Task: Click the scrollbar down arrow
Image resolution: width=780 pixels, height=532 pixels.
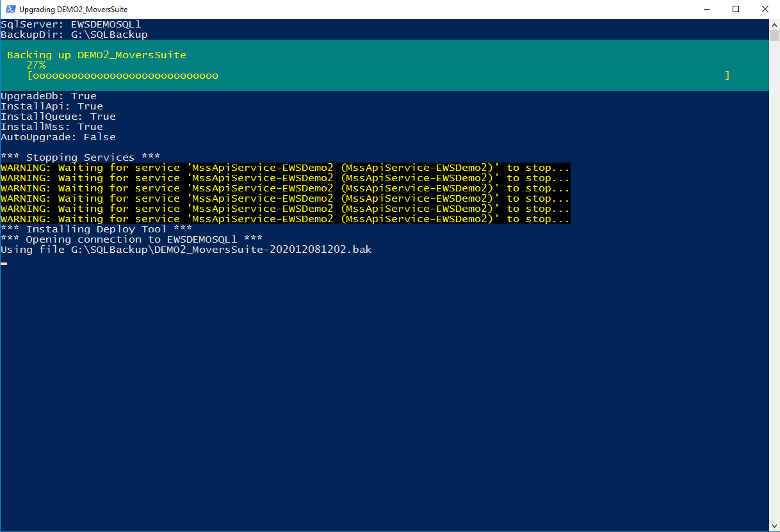Action: pyautogui.click(x=774, y=526)
